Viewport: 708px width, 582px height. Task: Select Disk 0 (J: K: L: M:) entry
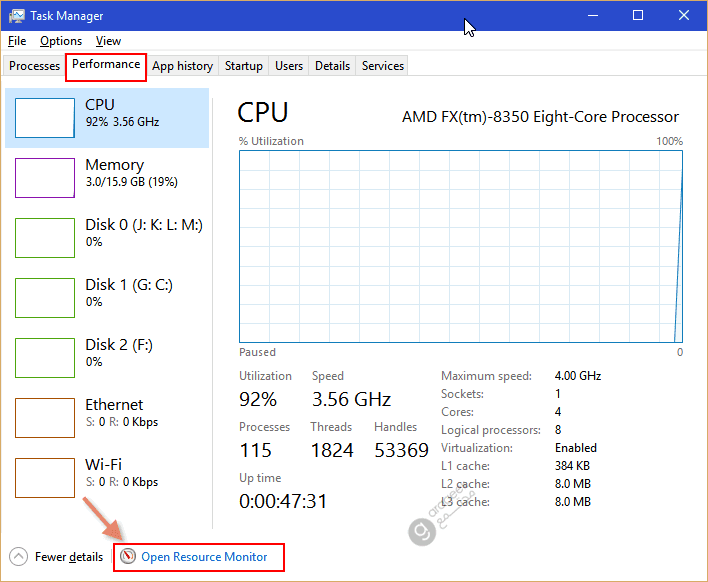tap(107, 238)
